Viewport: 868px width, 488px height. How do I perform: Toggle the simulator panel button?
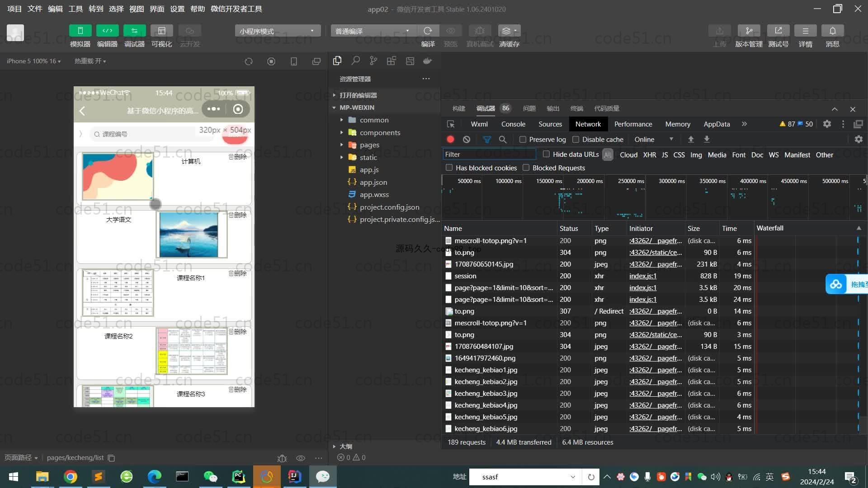click(x=80, y=31)
